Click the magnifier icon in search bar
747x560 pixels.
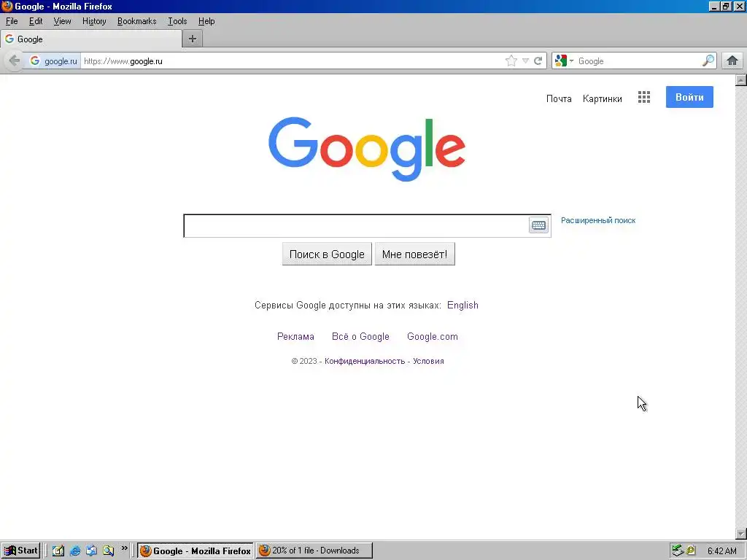pyautogui.click(x=708, y=61)
